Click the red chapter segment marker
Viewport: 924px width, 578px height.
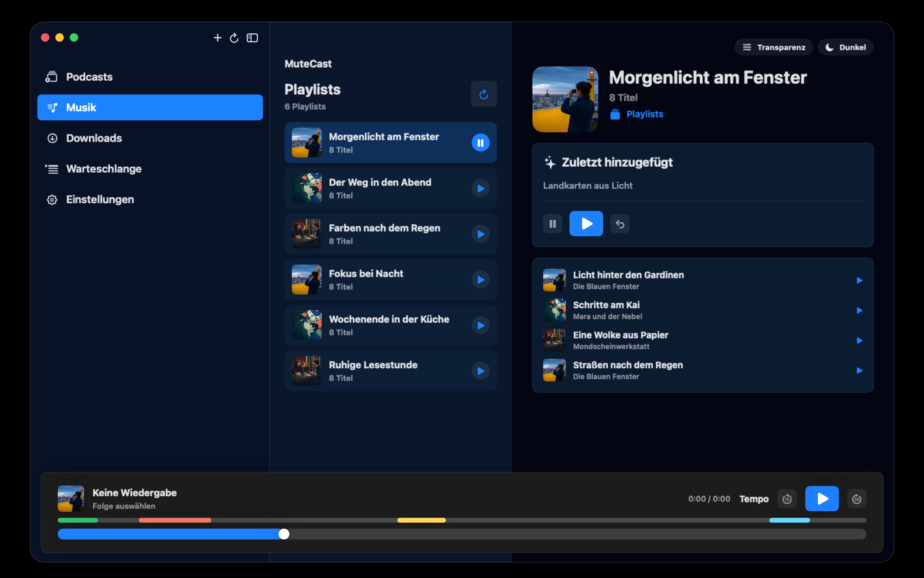point(175,520)
